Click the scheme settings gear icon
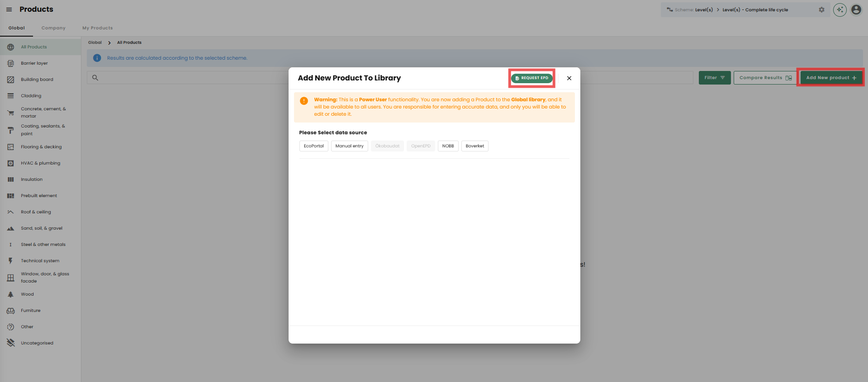This screenshot has height=382, width=868. pyautogui.click(x=821, y=9)
